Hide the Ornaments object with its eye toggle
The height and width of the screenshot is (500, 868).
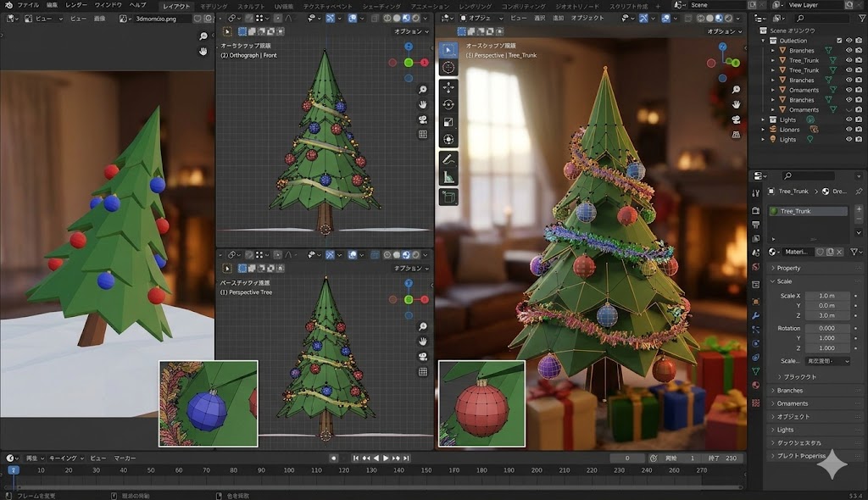[849, 91]
